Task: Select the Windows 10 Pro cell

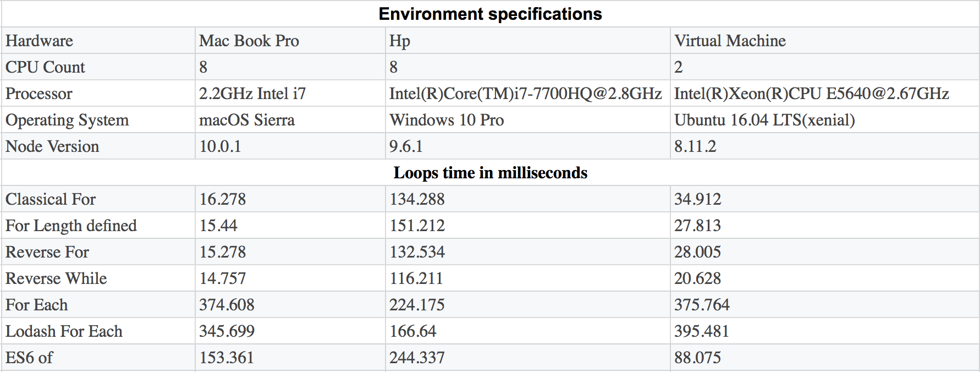Action: (x=528, y=119)
